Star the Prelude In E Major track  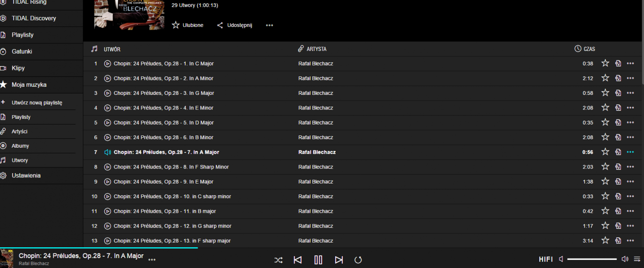pos(605,181)
